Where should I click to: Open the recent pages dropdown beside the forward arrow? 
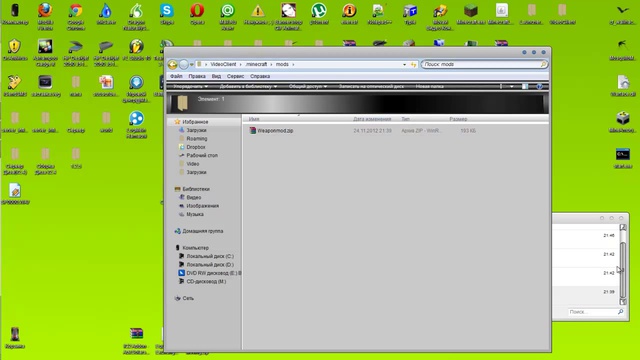click(x=191, y=64)
